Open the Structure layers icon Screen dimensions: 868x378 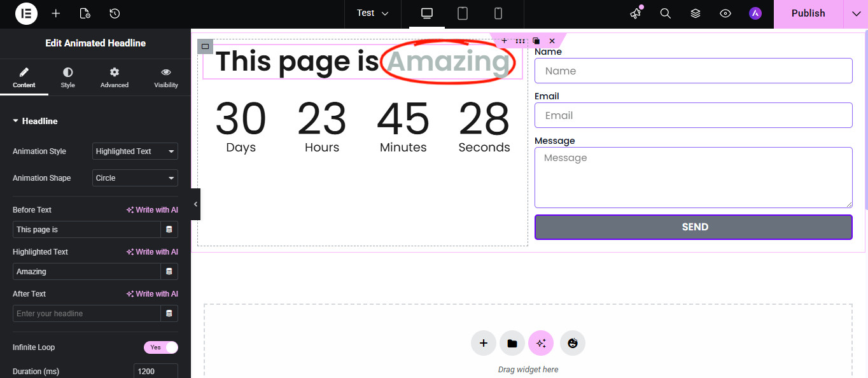pos(696,13)
